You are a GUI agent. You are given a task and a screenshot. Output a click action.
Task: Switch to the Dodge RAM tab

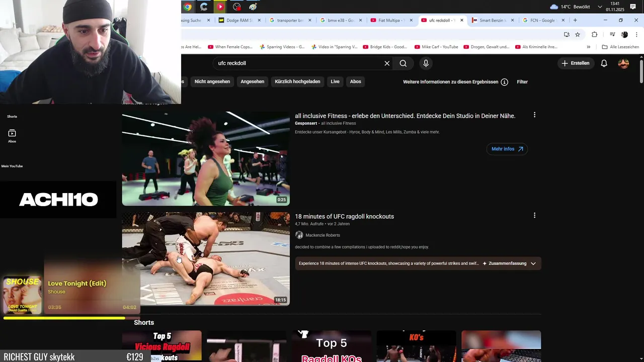pyautogui.click(x=239, y=20)
